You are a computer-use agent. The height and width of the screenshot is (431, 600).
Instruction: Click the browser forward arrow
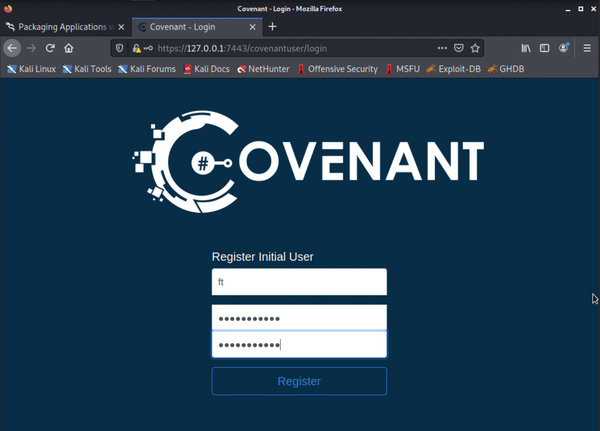tap(31, 48)
